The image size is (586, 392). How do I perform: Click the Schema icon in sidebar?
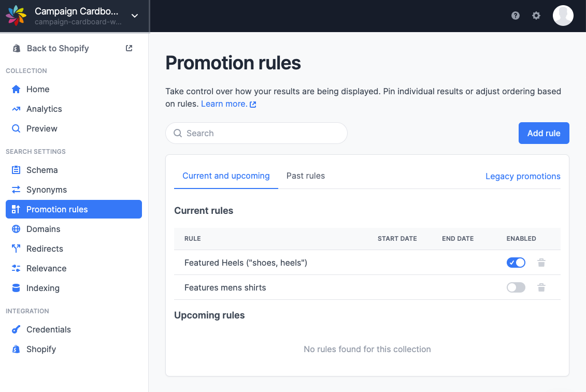16,170
